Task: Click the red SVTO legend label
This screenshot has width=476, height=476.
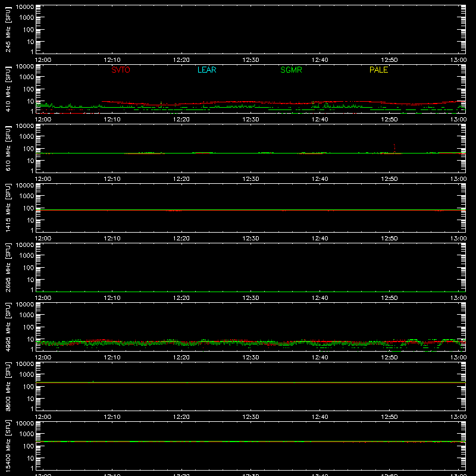Action: (x=121, y=70)
